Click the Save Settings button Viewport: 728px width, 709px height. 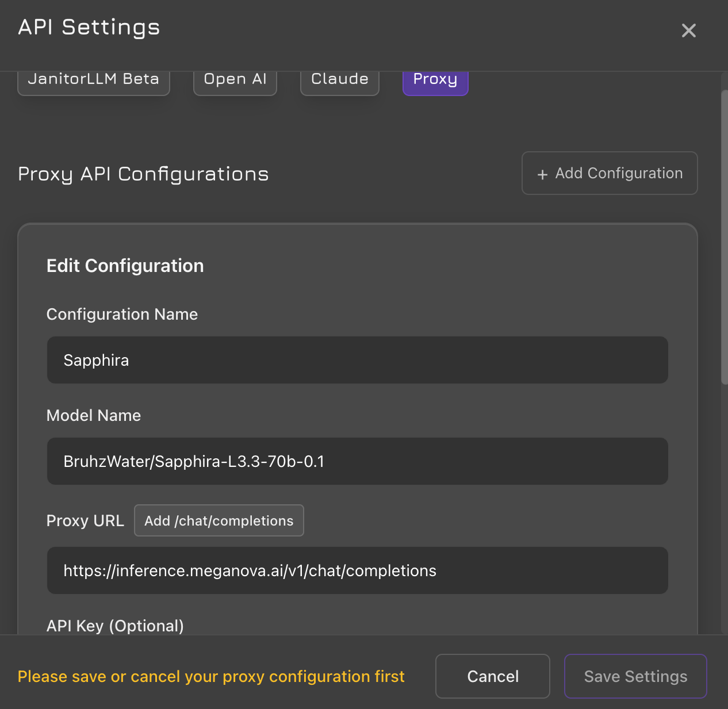click(x=635, y=676)
